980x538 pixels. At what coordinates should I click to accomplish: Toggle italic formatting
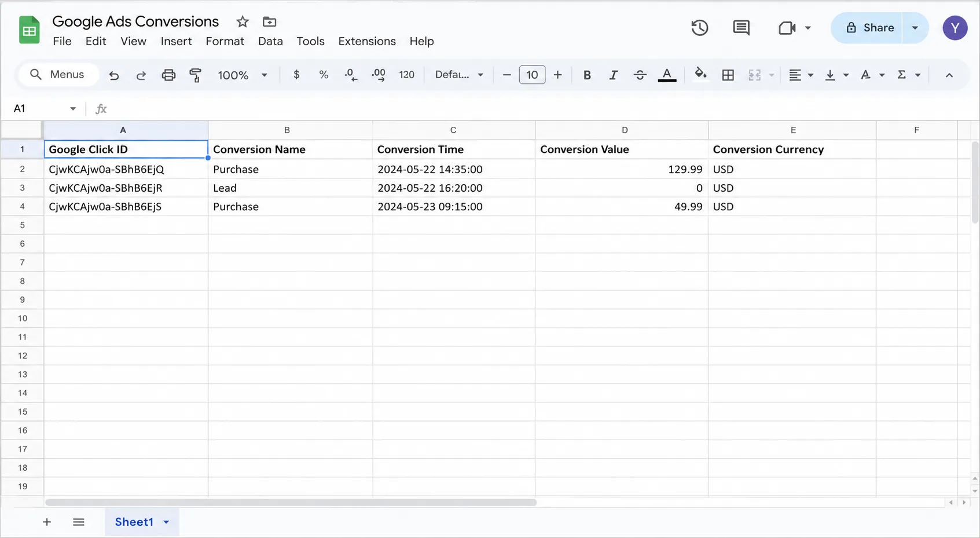pos(614,75)
